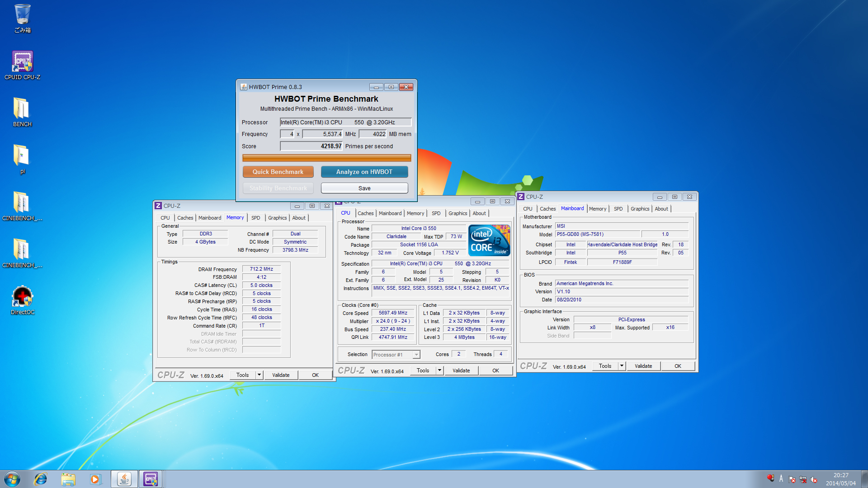Viewport: 868px width, 488px height.
Task: Click Core Speed value 5697.49 MHz
Action: click(393, 313)
